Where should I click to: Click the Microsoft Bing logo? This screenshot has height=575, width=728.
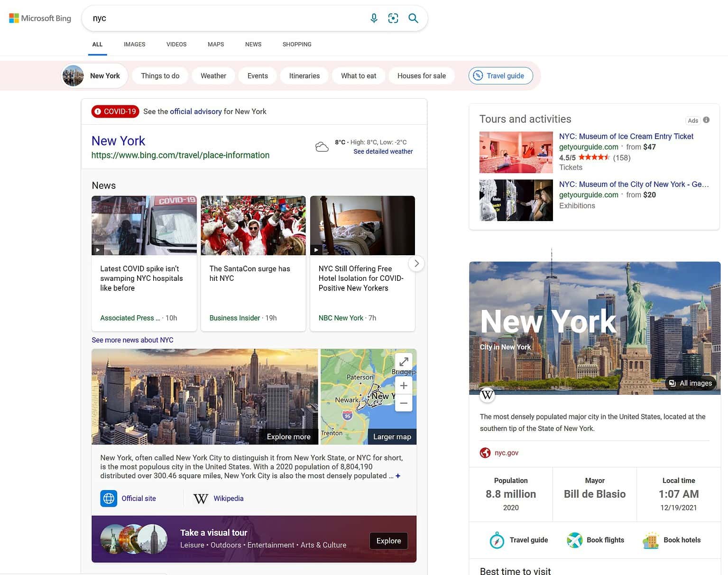[x=39, y=18]
